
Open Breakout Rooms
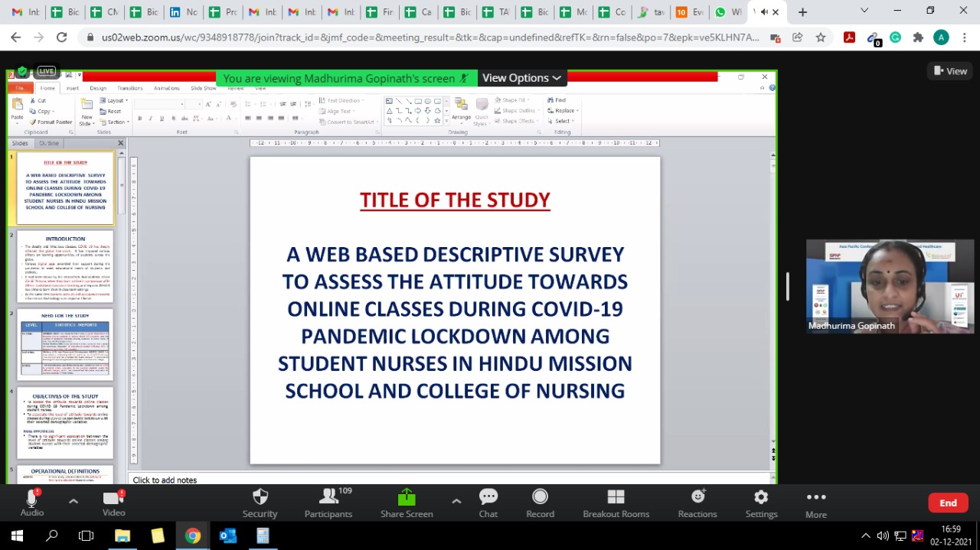(x=616, y=503)
